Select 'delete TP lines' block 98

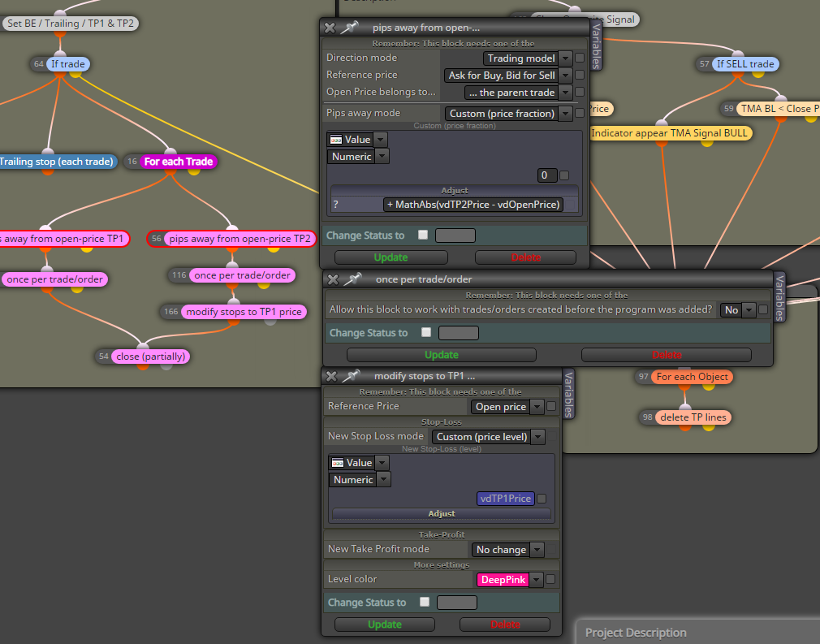click(x=693, y=417)
